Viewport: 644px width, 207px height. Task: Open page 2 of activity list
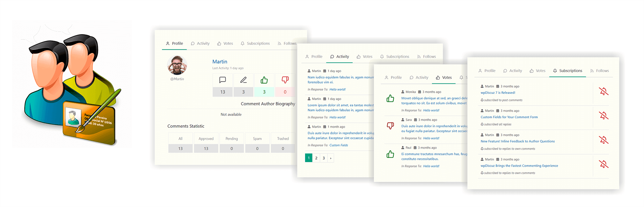(x=316, y=158)
